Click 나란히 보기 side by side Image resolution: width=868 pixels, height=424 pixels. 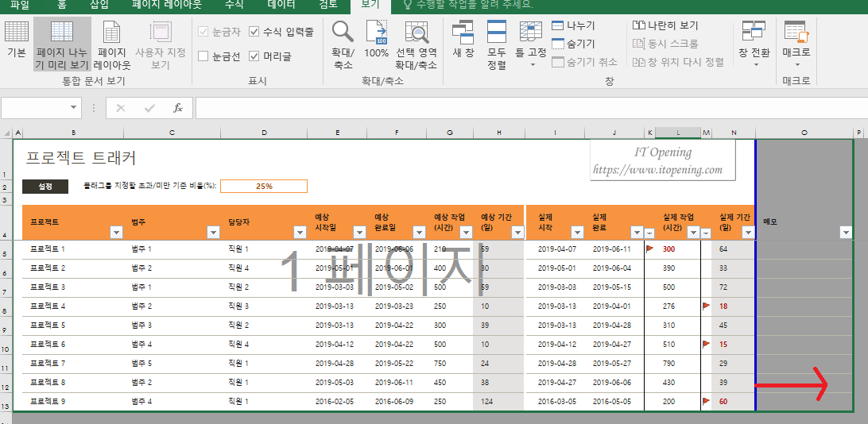[665, 25]
